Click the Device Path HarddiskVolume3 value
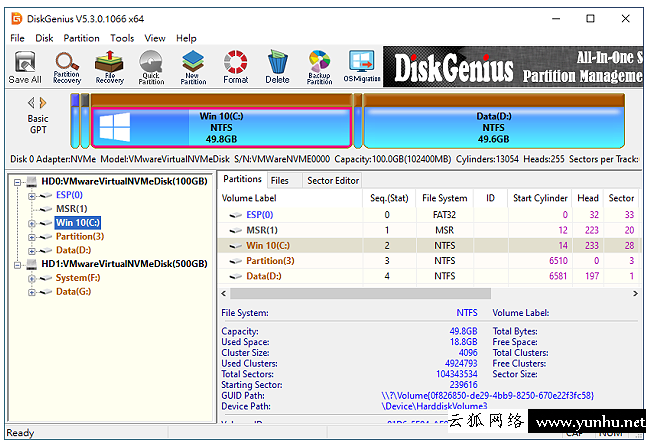Image resolution: width=649 pixels, height=444 pixels. [434, 406]
